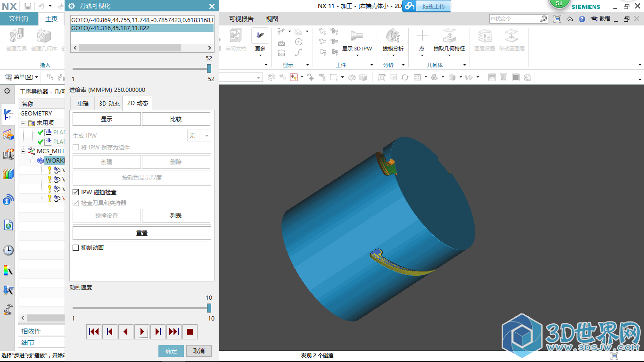Click the Point (点) crosshair icon
This screenshot has height=362, width=644.
click(422, 36)
